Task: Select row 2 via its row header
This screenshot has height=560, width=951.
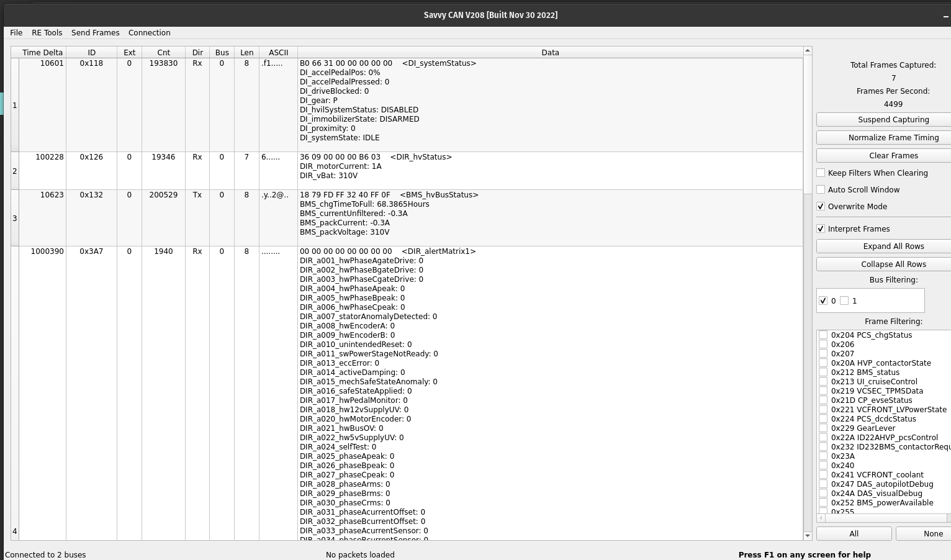Action: (15, 171)
